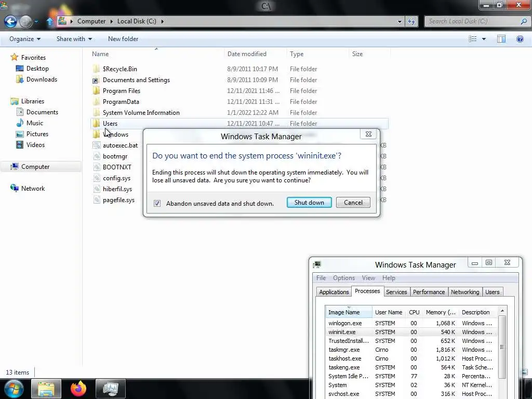This screenshot has height=399, width=532.
Task: Click the New folder button
Action: click(123, 38)
